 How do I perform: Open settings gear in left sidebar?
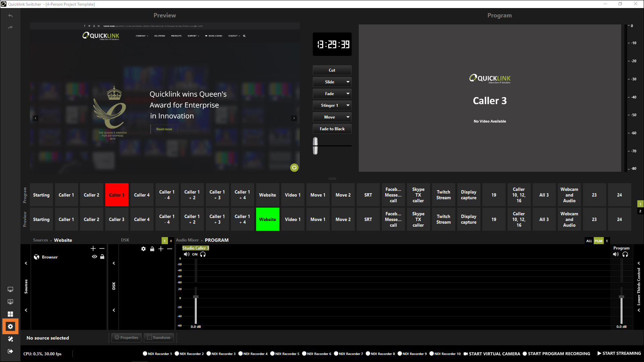click(10, 327)
